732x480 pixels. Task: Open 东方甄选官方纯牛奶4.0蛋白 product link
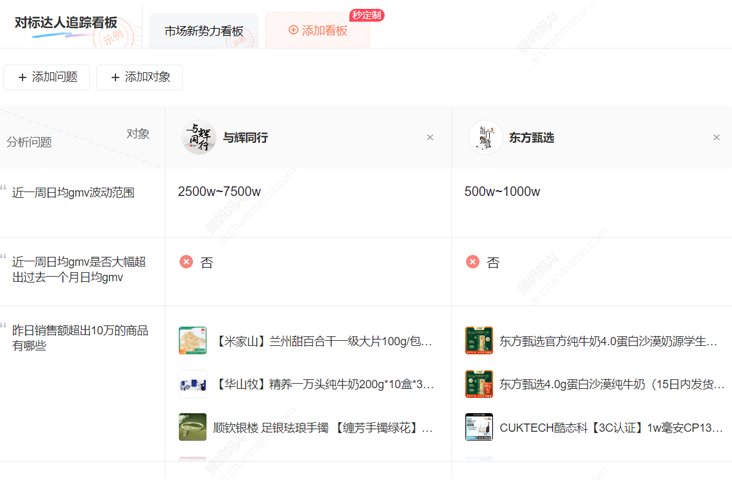click(608, 341)
